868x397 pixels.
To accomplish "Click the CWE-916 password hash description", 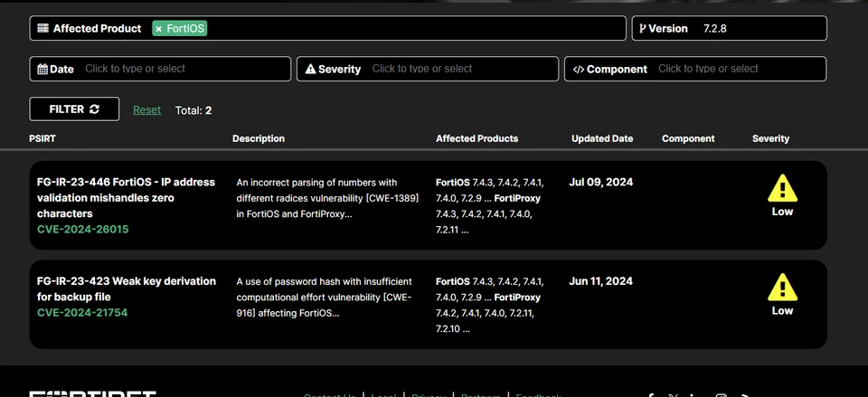I will point(324,298).
